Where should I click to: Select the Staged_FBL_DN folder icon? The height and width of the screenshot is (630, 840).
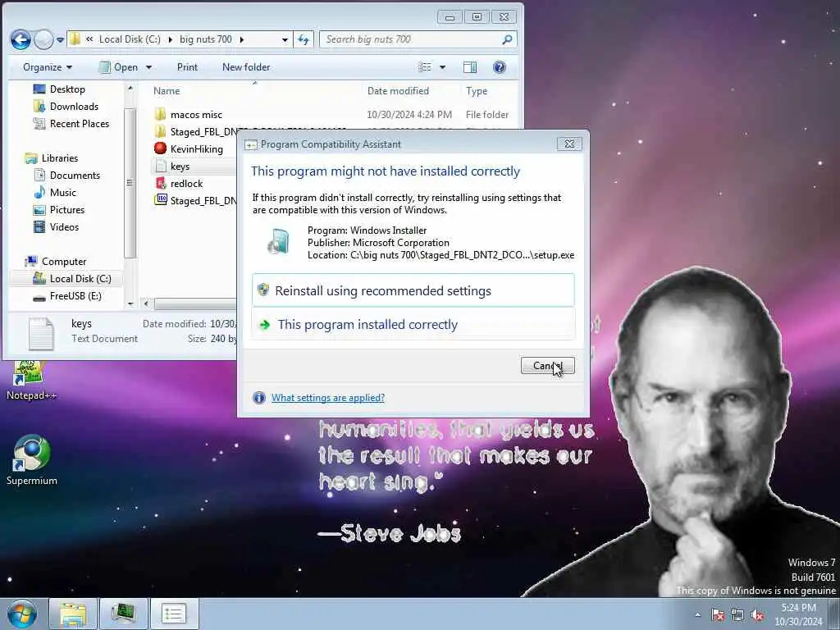(160, 131)
